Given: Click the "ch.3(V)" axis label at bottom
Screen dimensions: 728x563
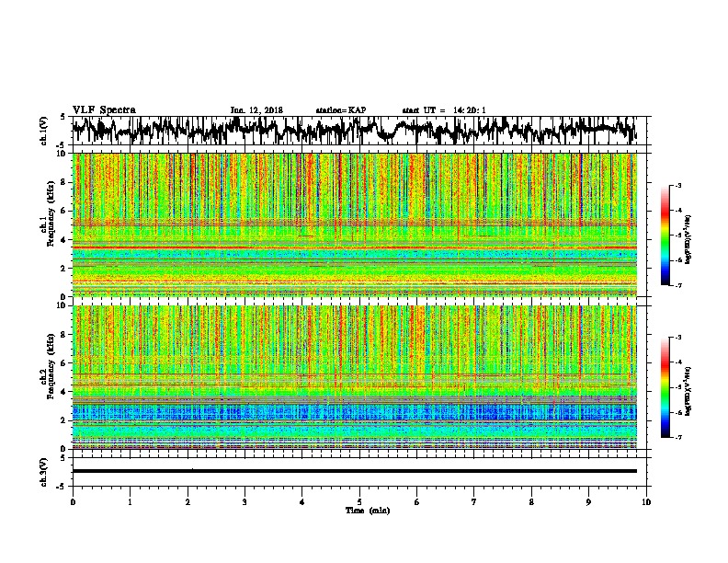Looking at the screenshot, I should click(43, 472).
